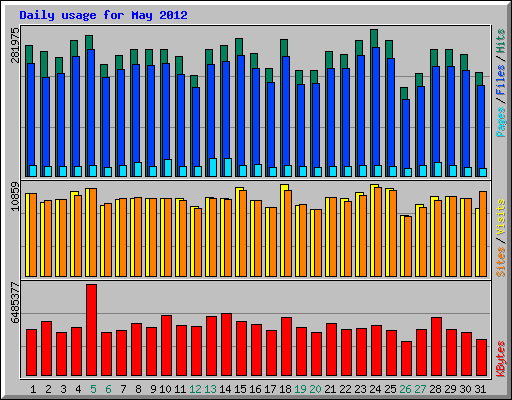
Task: Click day label 14 on the x-axis
Action: coord(225,389)
